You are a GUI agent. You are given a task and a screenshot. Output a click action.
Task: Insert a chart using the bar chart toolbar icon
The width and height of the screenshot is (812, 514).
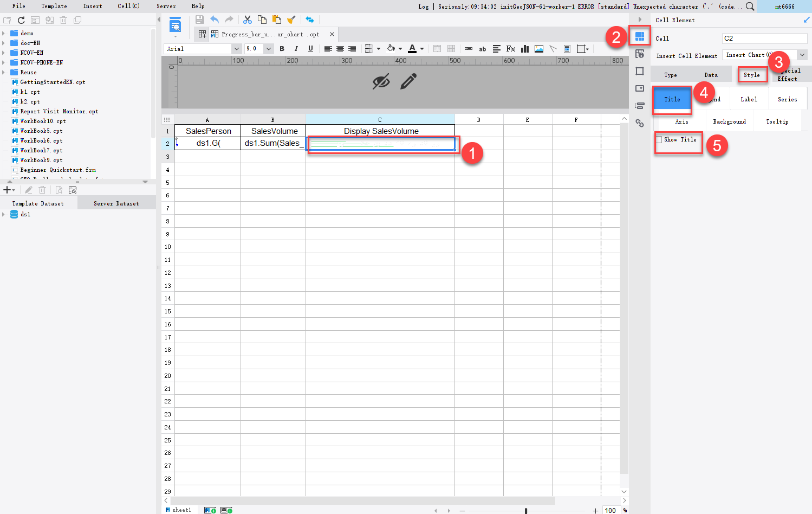pyautogui.click(x=524, y=49)
